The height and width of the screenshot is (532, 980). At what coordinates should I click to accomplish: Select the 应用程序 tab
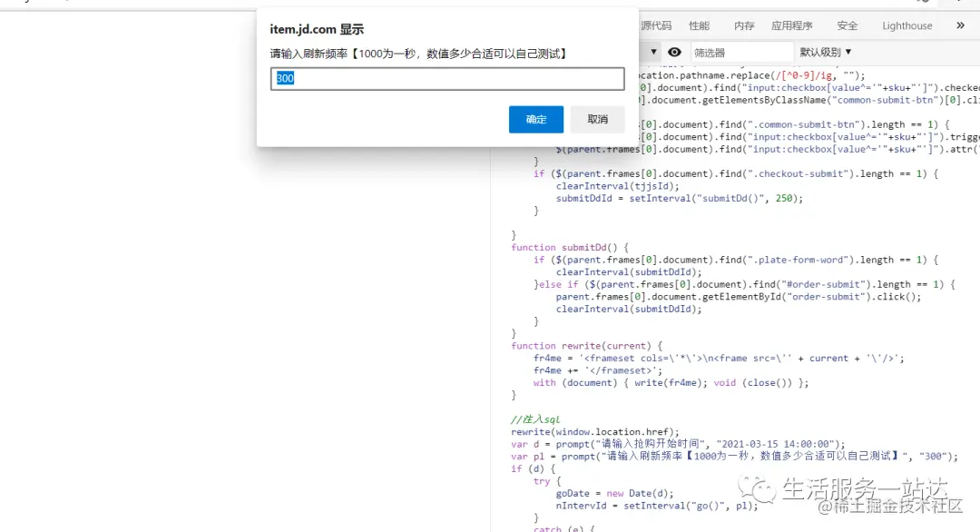(791, 25)
